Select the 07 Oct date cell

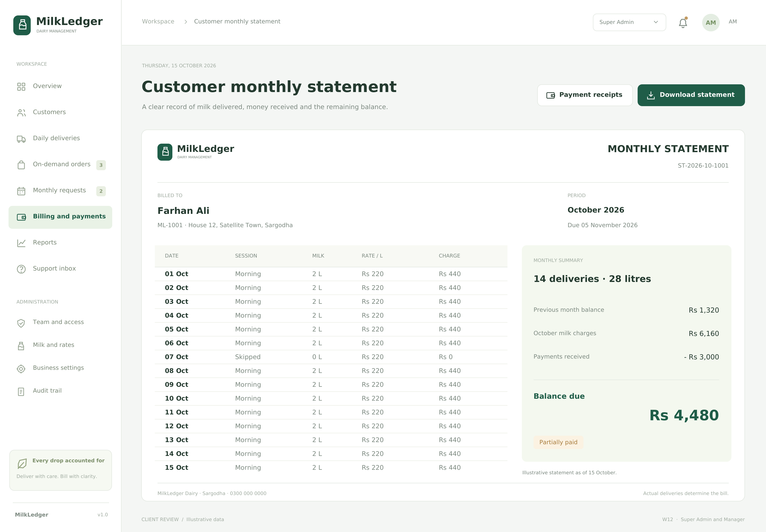(x=176, y=357)
